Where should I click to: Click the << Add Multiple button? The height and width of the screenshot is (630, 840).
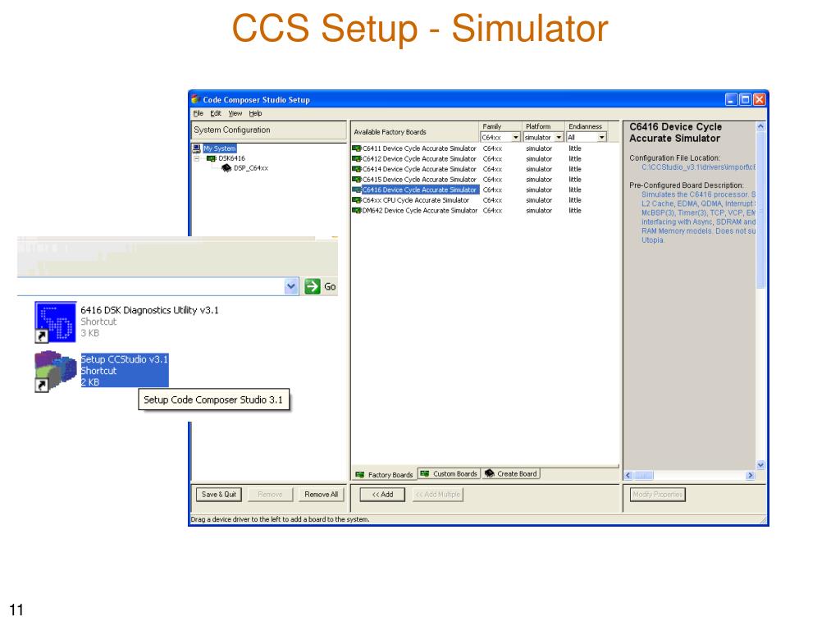pos(438,495)
